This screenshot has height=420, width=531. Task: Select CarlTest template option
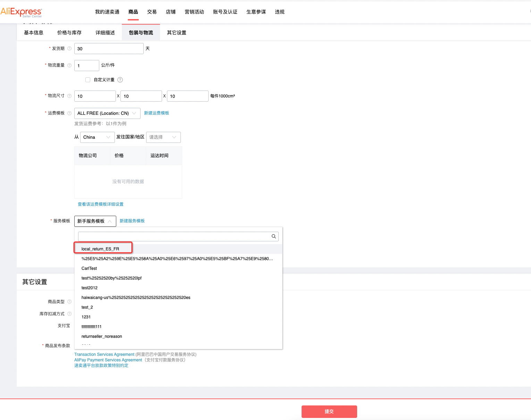click(179, 268)
